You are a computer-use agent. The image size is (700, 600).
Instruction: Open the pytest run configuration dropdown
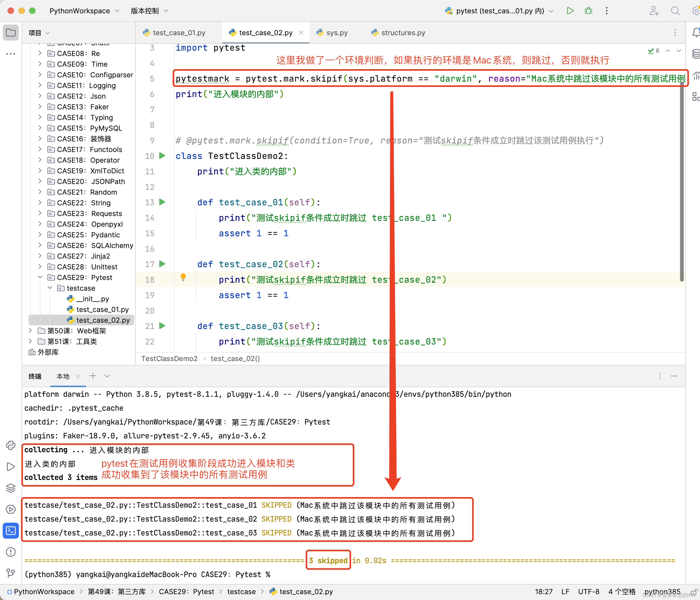[x=499, y=11]
